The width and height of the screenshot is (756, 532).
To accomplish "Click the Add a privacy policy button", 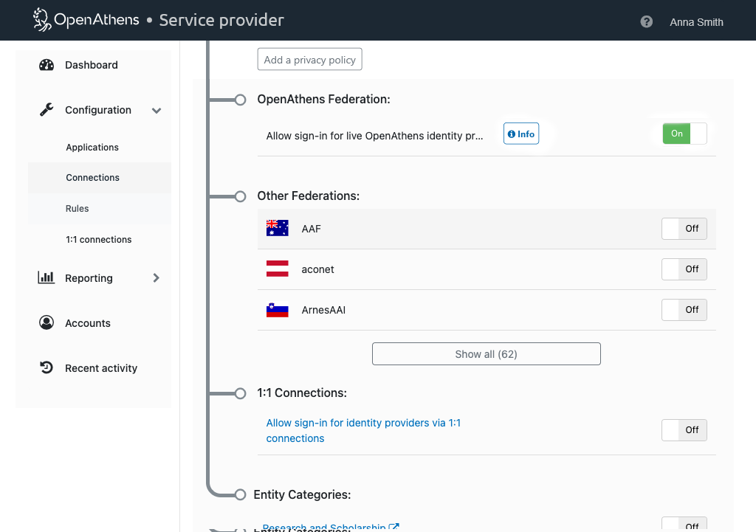I will 309,60.
